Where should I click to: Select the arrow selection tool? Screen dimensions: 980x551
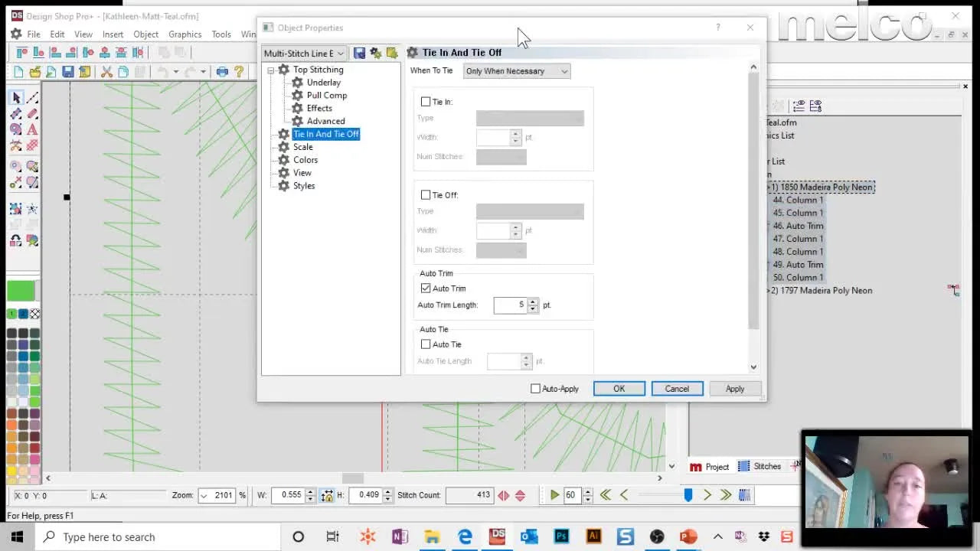(x=16, y=97)
